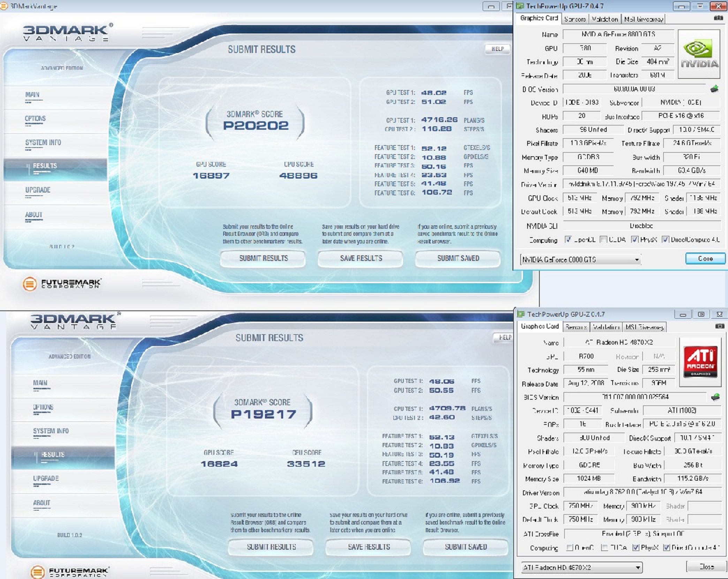Toggle DirectCompute 4.0 checkbox in NVIDIA GPU-Z
The image size is (728, 579).
tap(665, 239)
